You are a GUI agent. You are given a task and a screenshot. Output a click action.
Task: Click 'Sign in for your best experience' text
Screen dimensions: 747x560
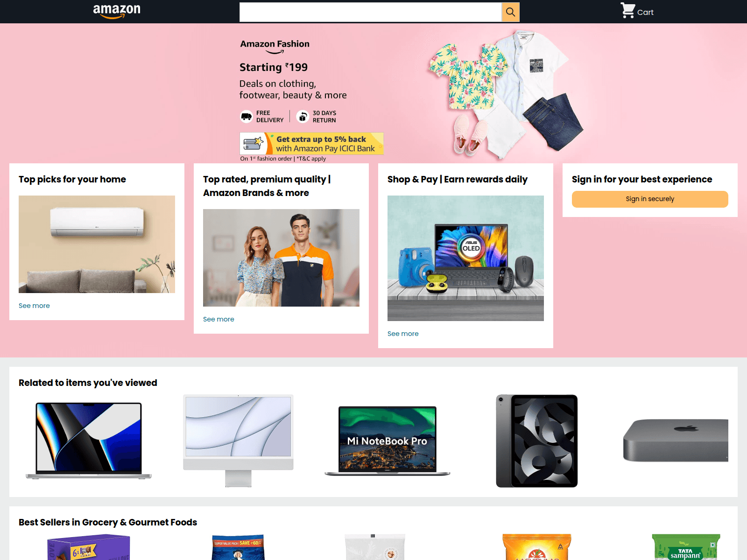[x=642, y=180]
